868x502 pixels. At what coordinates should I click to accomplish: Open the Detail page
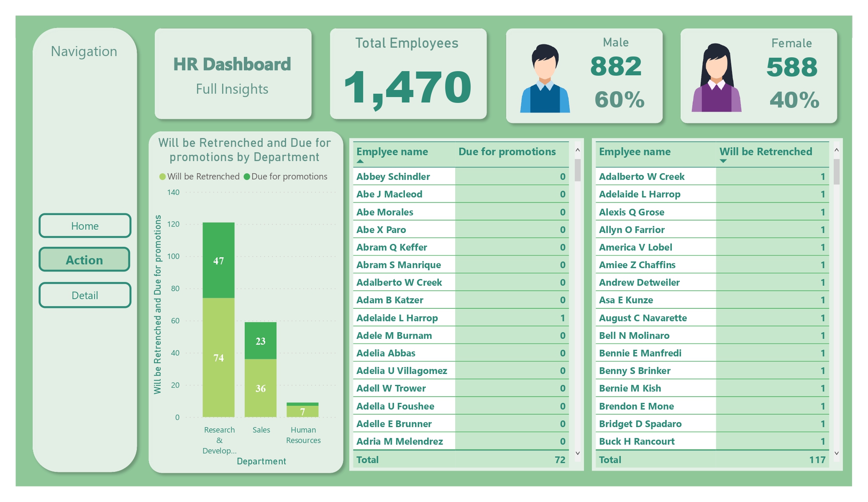(85, 295)
